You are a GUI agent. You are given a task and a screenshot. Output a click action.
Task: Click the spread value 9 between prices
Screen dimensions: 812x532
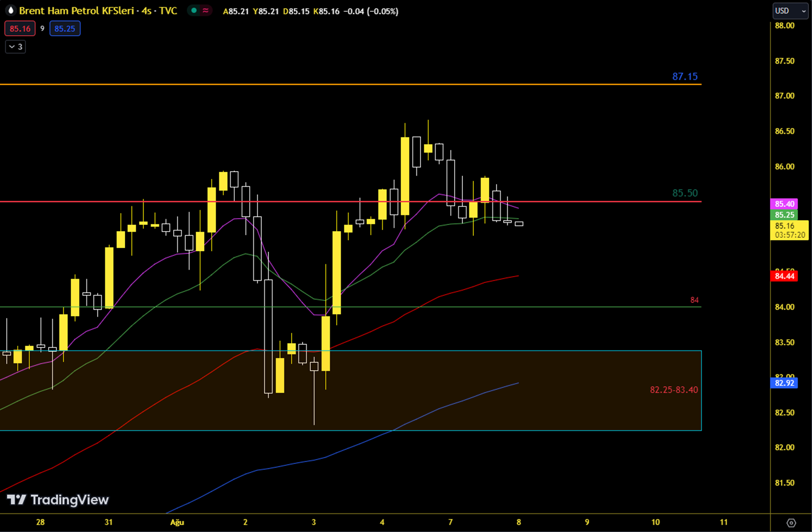tap(42, 28)
